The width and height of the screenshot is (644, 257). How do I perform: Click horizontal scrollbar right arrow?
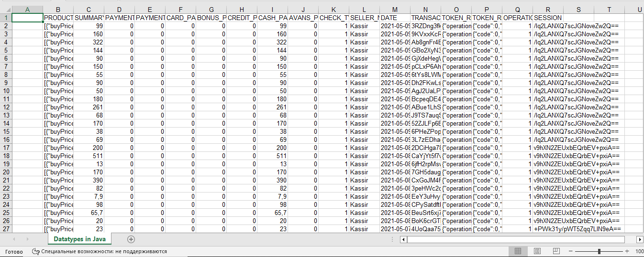(x=640, y=239)
